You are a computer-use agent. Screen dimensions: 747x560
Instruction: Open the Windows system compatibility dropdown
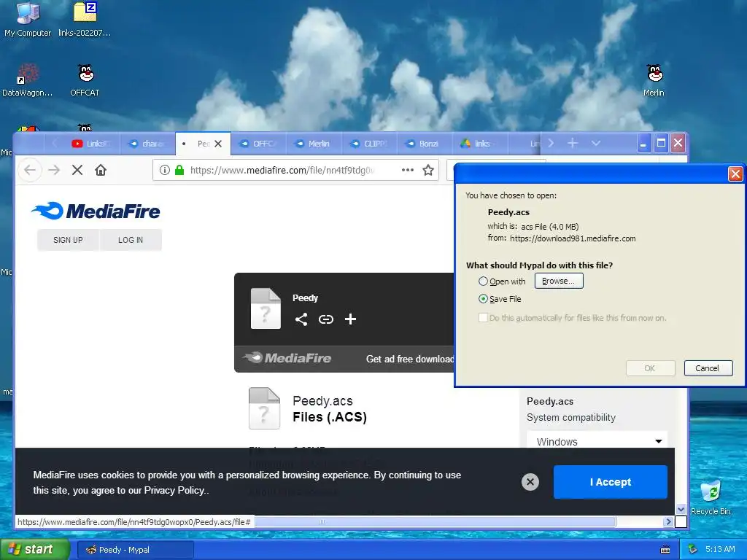(597, 441)
